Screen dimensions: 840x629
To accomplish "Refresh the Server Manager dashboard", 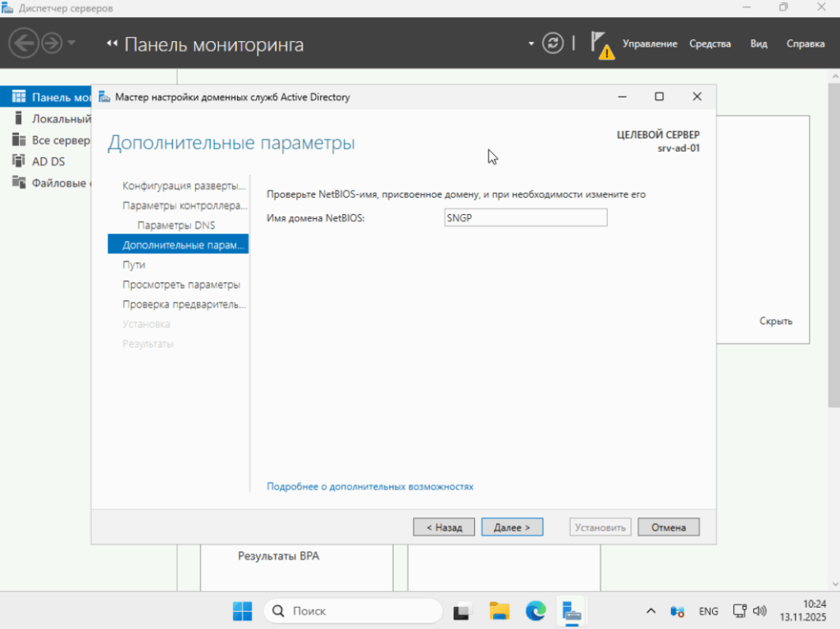I will click(553, 43).
